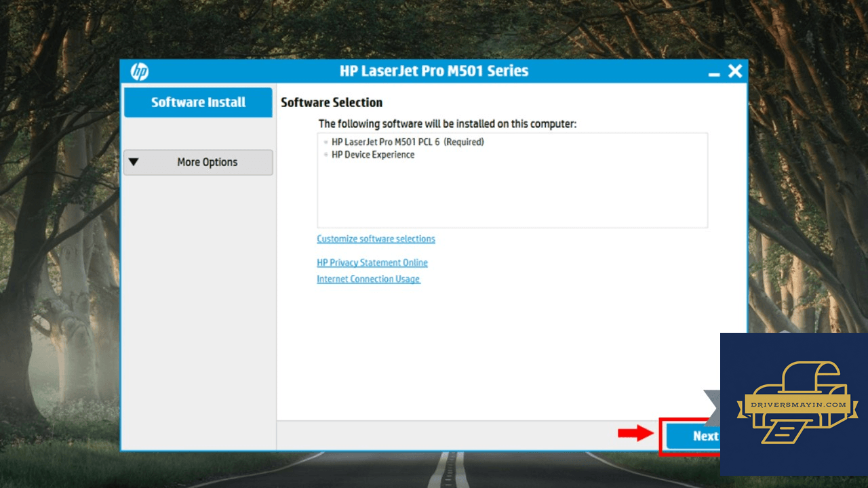
Task: Expand the More Options dropdown
Action: (198, 163)
